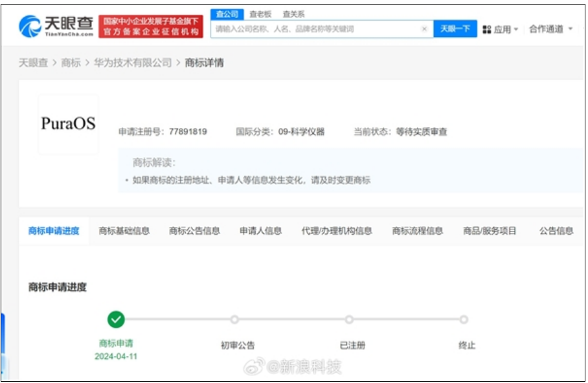Click application number 77891819
Image resolution: width=588 pixels, height=383 pixels.
pos(188,132)
